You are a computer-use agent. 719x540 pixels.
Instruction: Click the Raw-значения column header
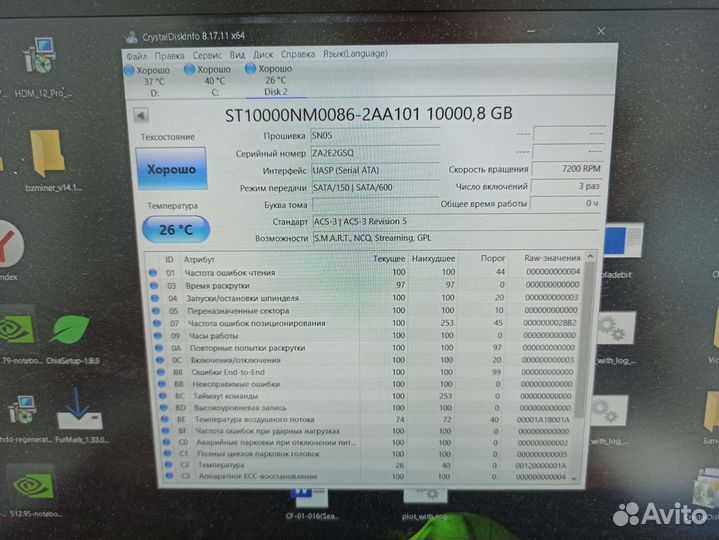(552, 258)
